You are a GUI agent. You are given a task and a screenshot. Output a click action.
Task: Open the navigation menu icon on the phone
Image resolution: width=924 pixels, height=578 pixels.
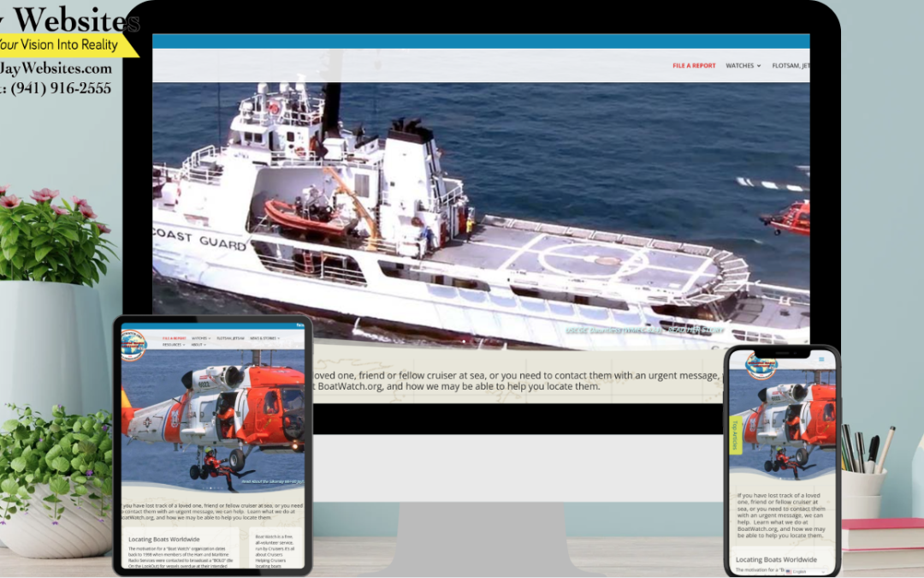click(x=821, y=359)
